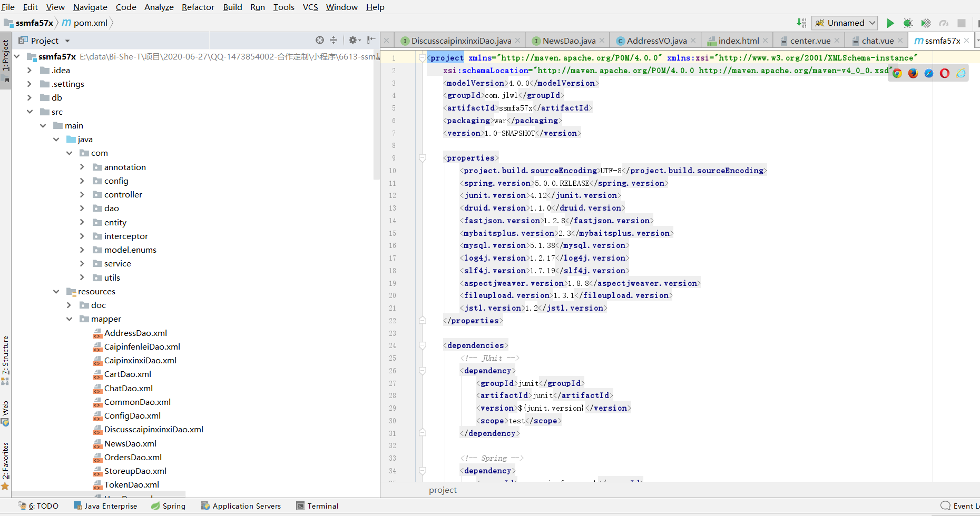
Task: Open the Terminal tool window
Action: [318, 506]
